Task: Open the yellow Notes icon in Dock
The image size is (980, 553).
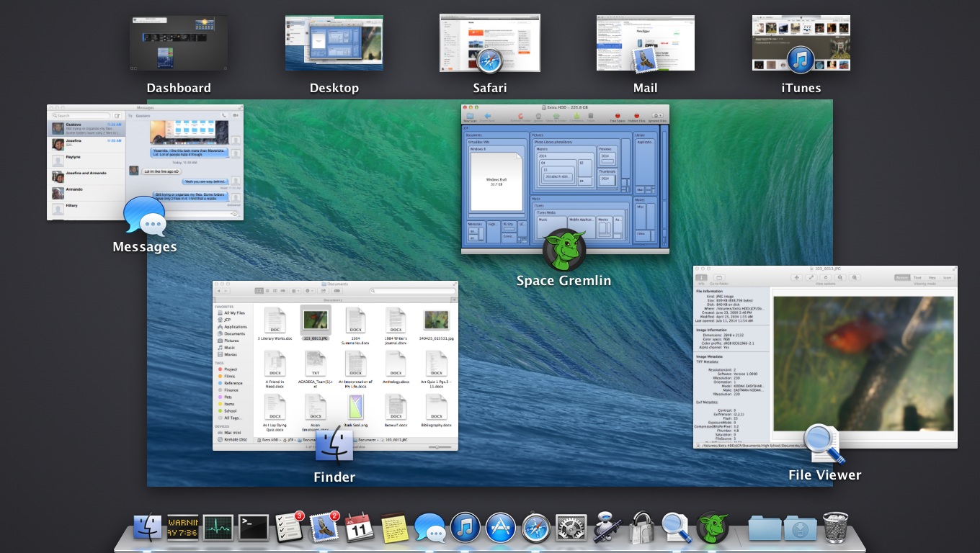Action: pyautogui.click(x=395, y=528)
